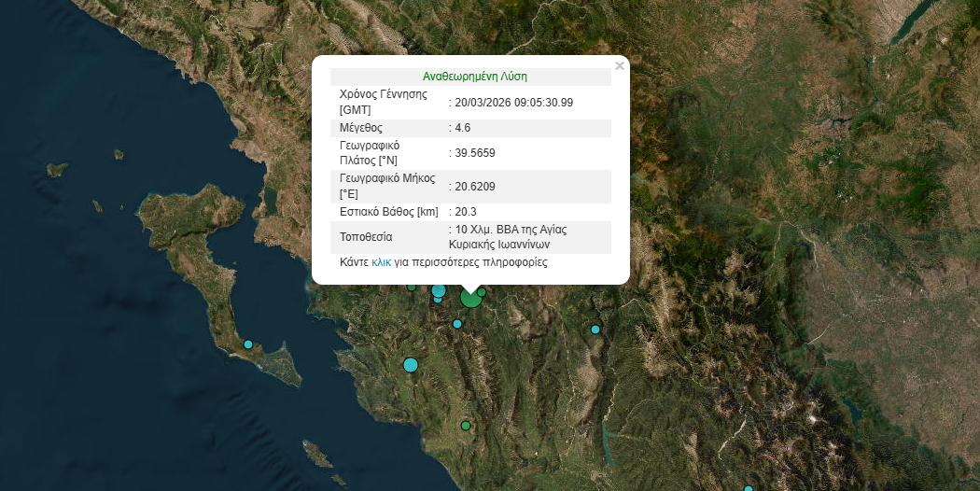Select the large cyan marker near the western coast
Viewport: 980px width, 491px height.
tap(410, 365)
